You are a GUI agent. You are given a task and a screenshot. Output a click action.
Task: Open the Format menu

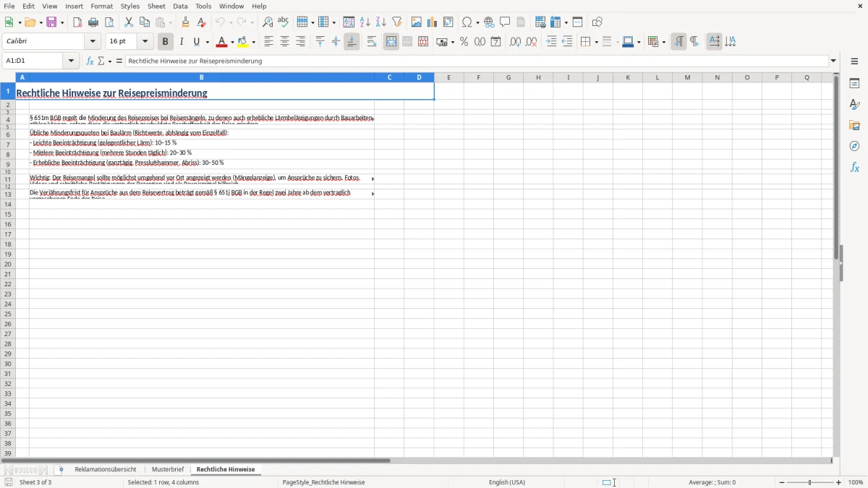[x=101, y=6]
